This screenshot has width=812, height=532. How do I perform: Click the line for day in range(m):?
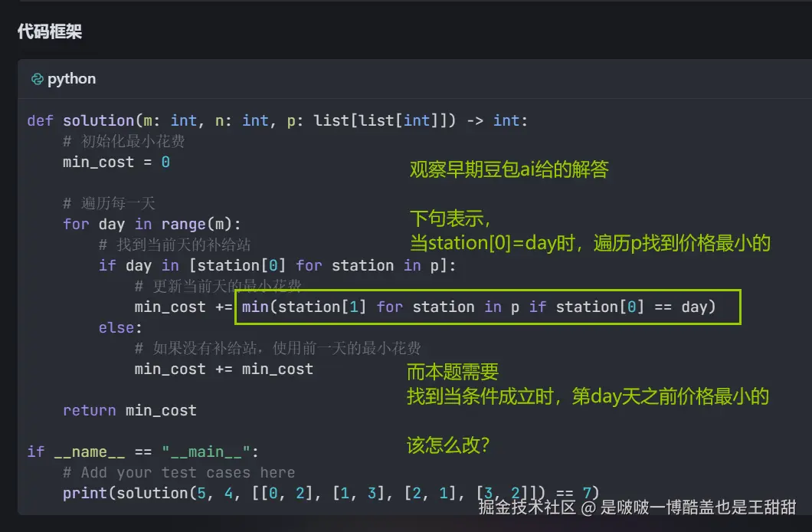pos(152,225)
